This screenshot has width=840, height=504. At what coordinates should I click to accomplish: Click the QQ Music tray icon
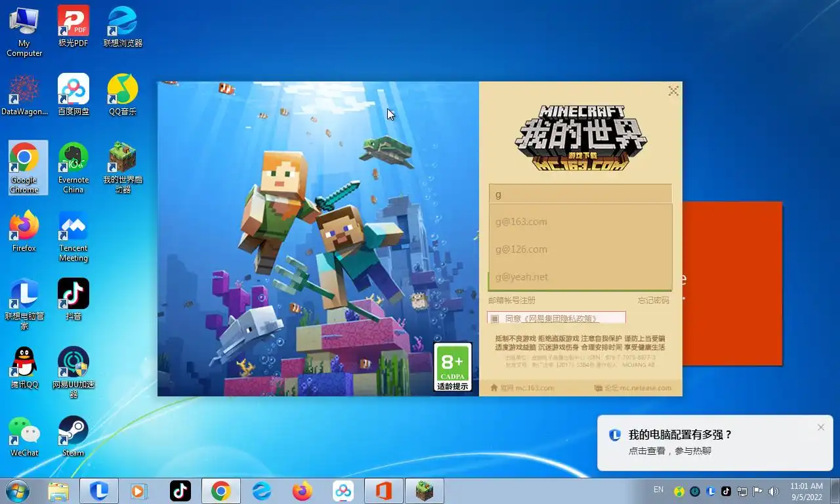click(x=679, y=491)
